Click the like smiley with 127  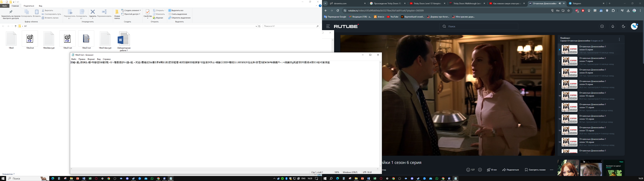pos(470,170)
